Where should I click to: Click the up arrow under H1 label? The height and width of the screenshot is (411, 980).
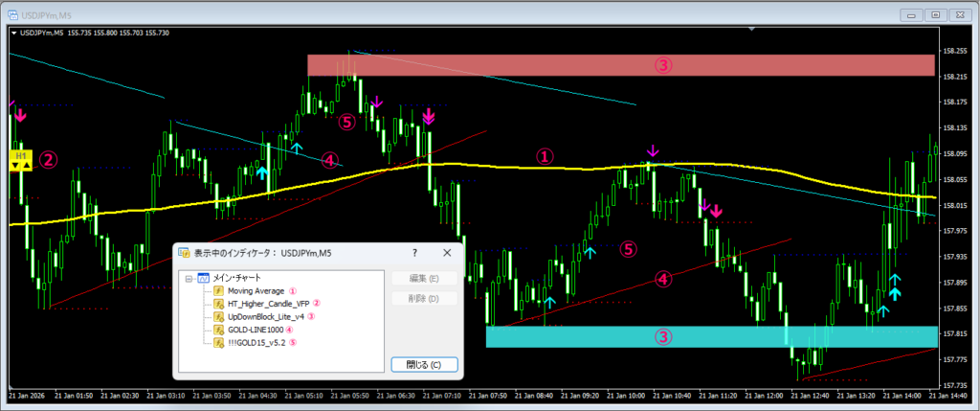coord(27,166)
